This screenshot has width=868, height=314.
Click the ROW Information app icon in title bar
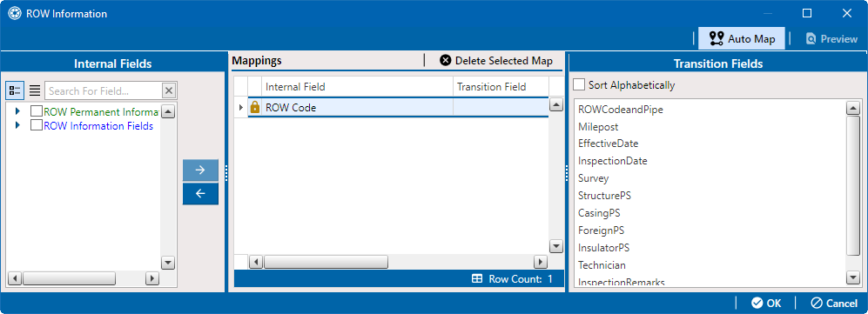coord(15,14)
